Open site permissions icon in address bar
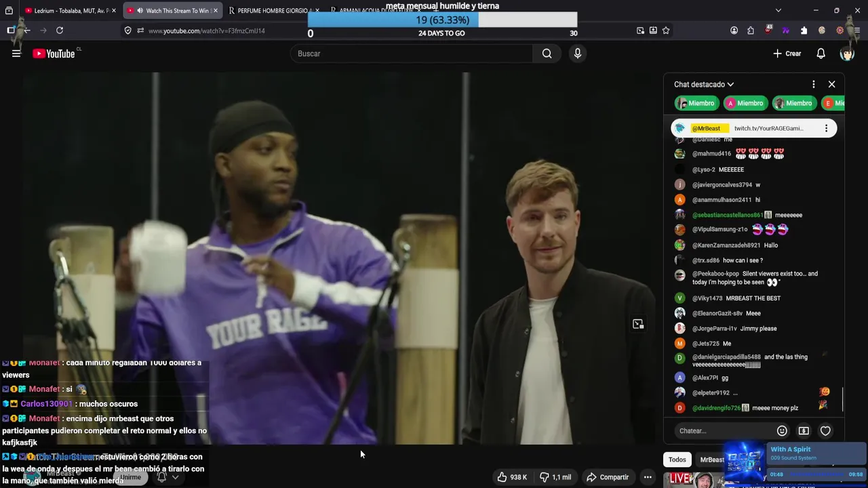This screenshot has width=868, height=488. click(x=140, y=30)
